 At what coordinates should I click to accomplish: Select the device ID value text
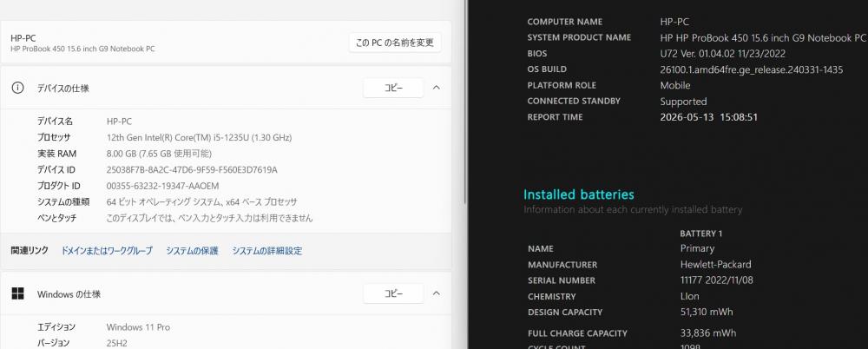click(192, 169)
